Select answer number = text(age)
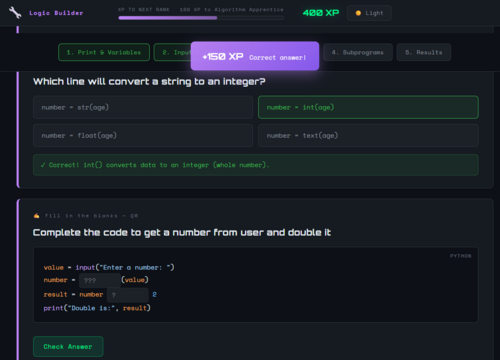The height and width of the screenshot is (360, 500). tap(368, 135)
